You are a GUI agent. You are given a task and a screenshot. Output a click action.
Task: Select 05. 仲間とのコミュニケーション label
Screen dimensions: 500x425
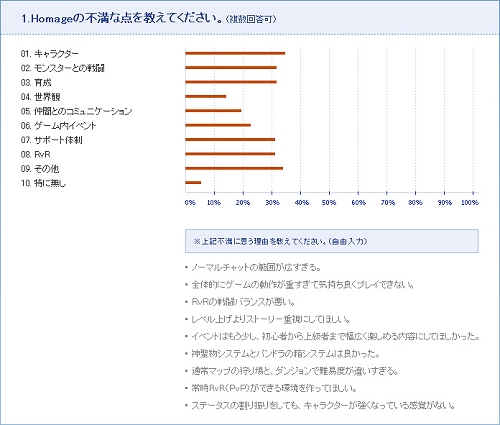point(76,111)
